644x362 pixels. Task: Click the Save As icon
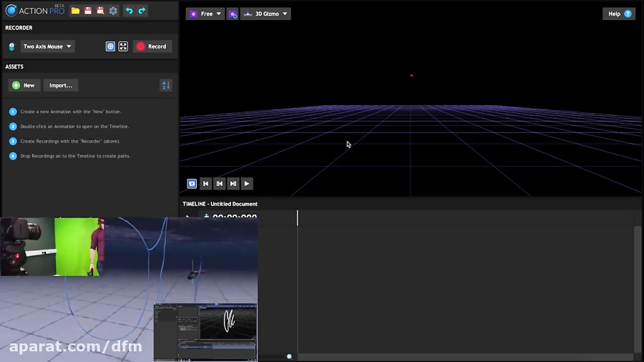point(100,11)
